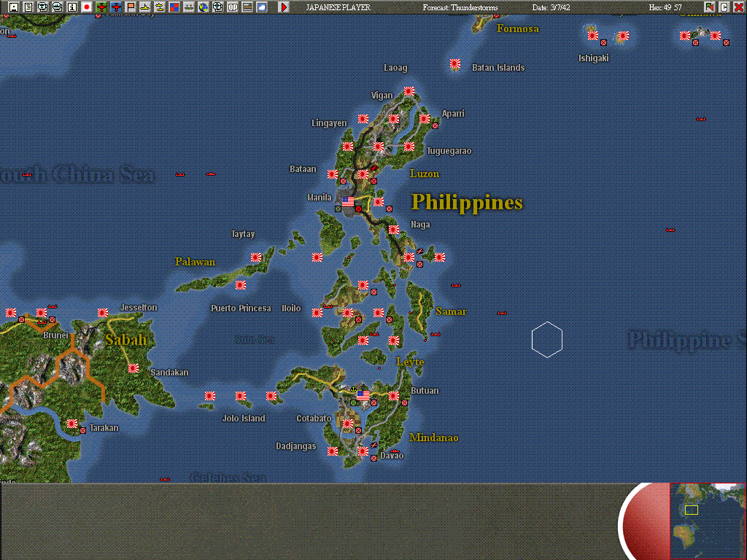This screenshot has height=560, width=747.
Task: Select the Japanese flag at Batan Islands
Action: tap(455, 63)
